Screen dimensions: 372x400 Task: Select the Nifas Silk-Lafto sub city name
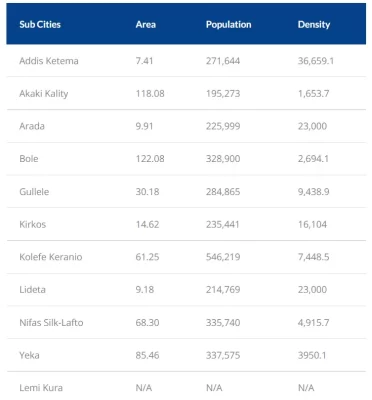(x=51, y=323)
